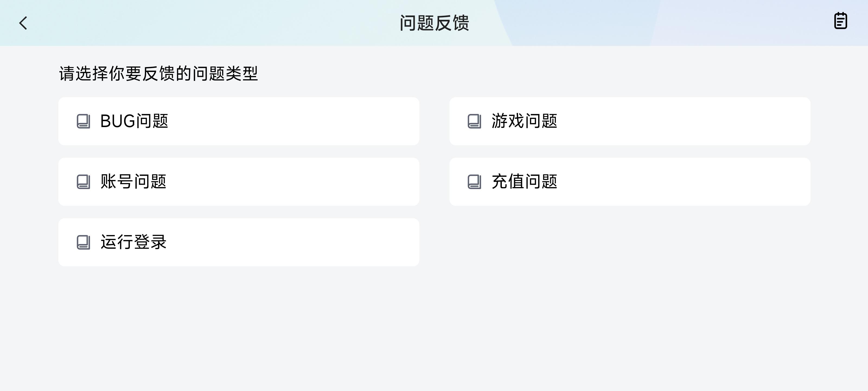Click the 问题反馈 page title
The image size is (868, 391).
point(434,23)
